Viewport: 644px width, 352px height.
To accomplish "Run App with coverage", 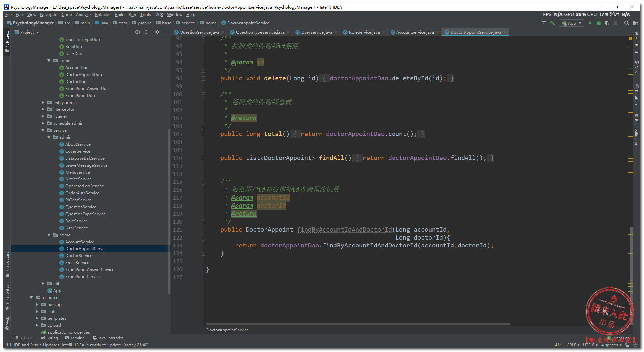I will point(607,23).
